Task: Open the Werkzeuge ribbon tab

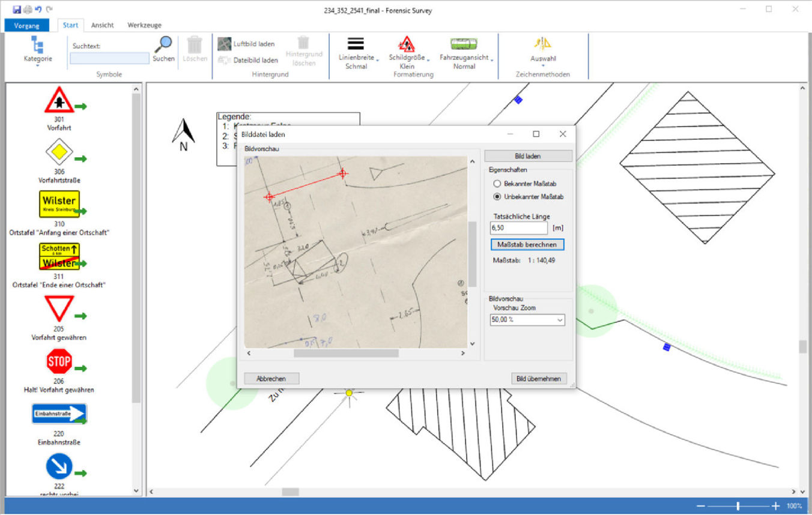Action: pos(144,25)
